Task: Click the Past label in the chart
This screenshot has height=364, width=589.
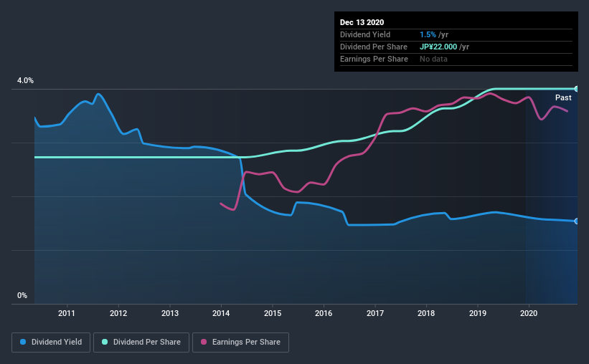Action: (563, 97)
